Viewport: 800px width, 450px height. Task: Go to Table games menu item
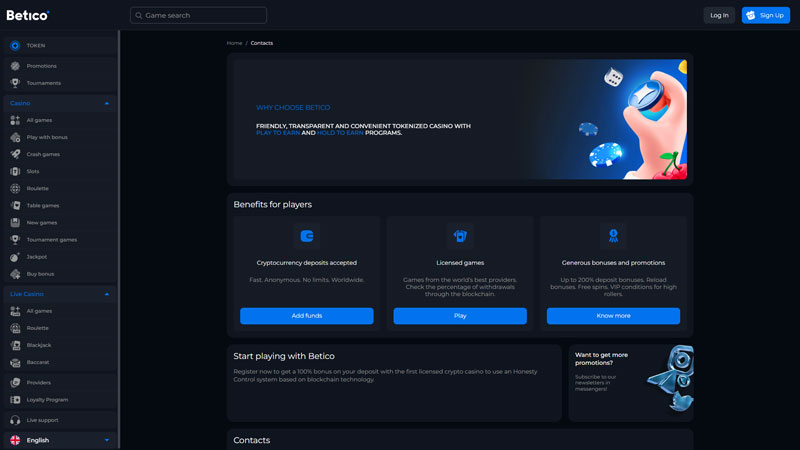coord(42,205)
